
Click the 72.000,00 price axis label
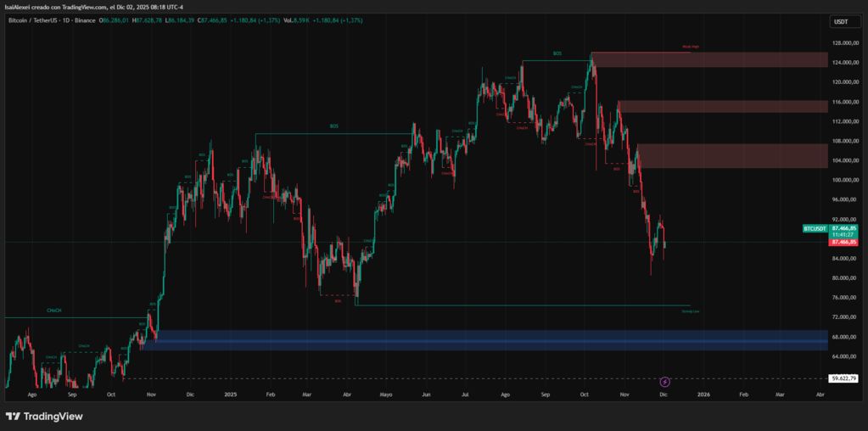(x=845, y=317)
